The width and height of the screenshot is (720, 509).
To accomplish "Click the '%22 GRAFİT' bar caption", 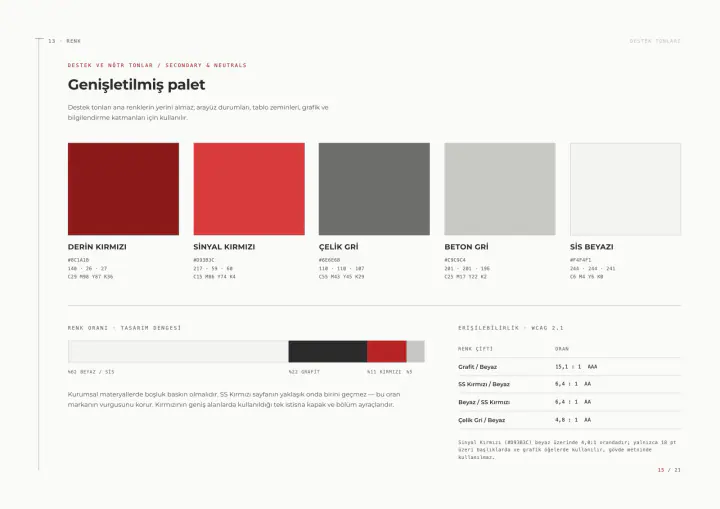I will tap(304, 372).
